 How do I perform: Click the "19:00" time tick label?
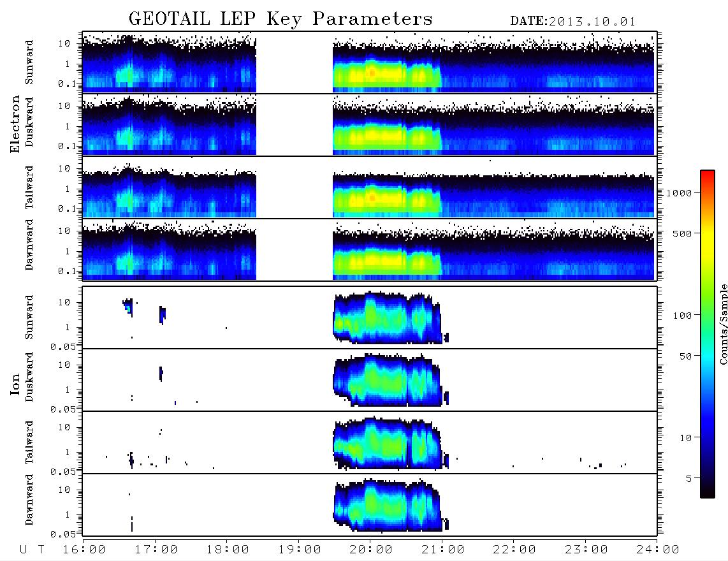click(x=300, y=550)
